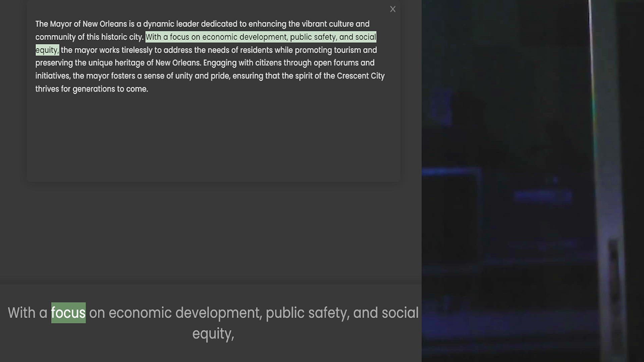Click the highlighted sentence starting 'With a focus'
644x362 pixels.
260,37
